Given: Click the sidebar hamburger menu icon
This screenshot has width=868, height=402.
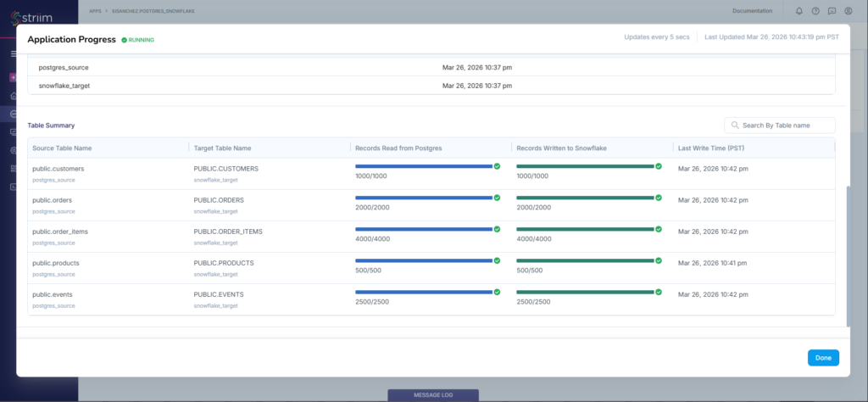Looking at the screenshot, I should point(14,53).
